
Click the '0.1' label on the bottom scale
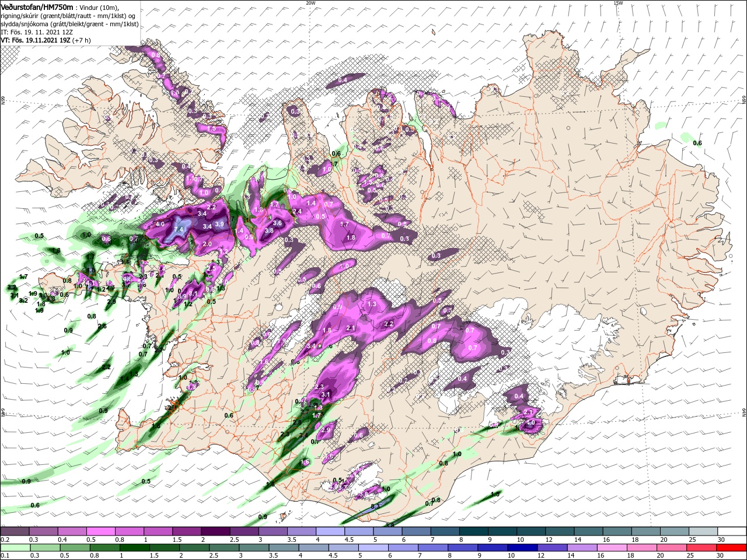pos(5,556)
